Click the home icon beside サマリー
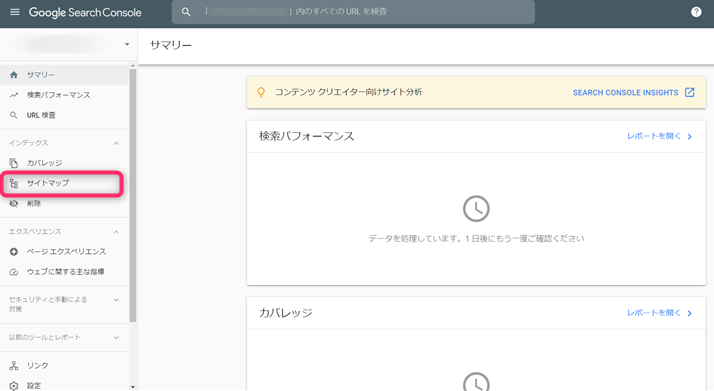This screenshot has width=714, height=391. [x=14, y=75]
